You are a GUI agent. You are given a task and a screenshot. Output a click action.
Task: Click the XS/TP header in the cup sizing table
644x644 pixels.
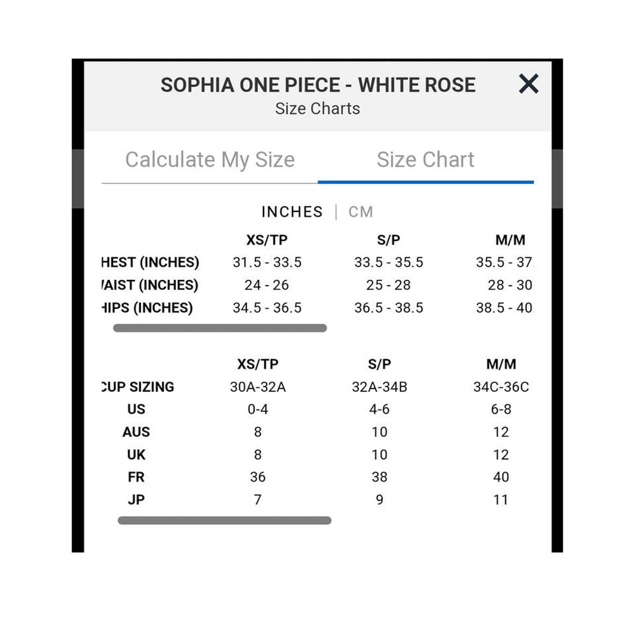tap(257, 364)
